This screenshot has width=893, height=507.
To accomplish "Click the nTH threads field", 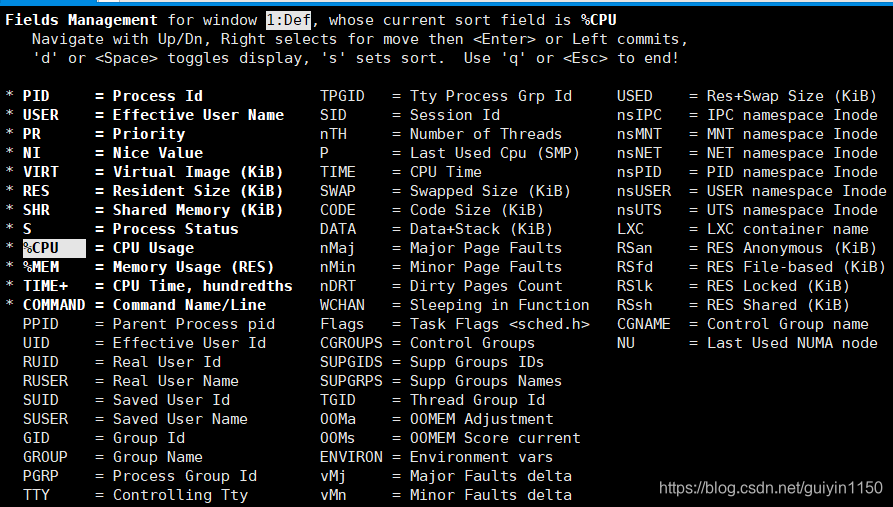I will (333, 134).
